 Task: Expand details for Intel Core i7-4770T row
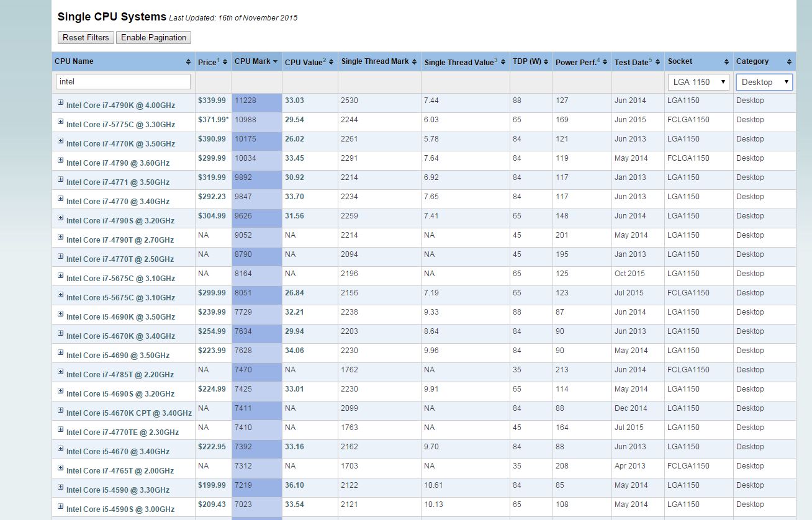click(x=61, y=256)
